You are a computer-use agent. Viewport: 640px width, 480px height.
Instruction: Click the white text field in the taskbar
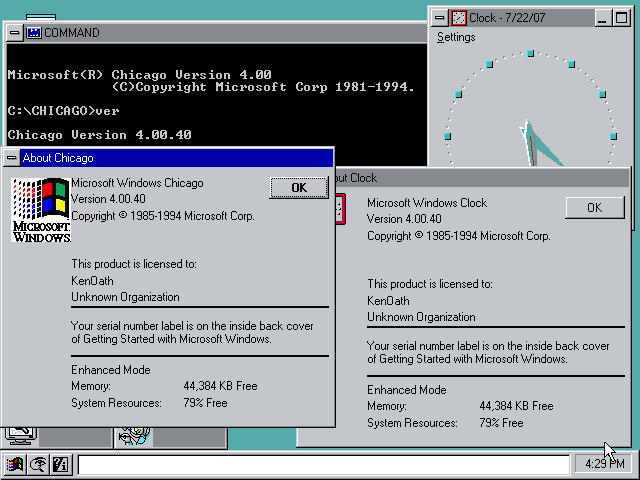324,464
